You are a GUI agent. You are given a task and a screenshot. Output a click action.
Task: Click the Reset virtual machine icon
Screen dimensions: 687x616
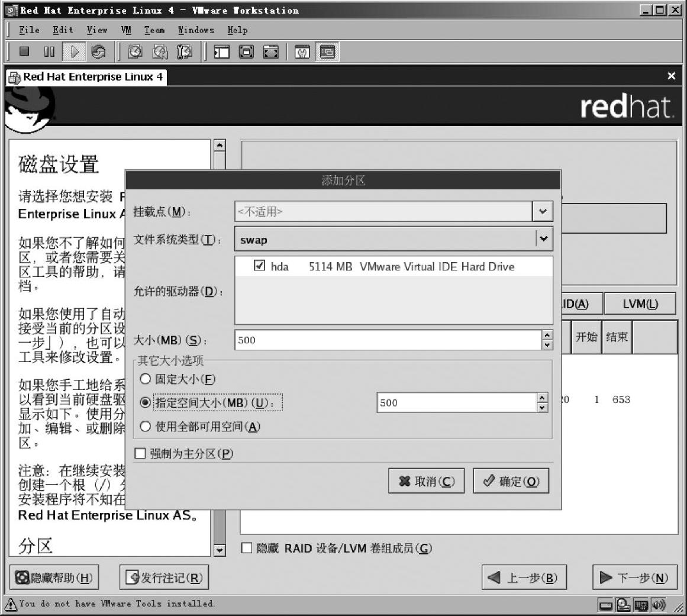pos(98,51)
